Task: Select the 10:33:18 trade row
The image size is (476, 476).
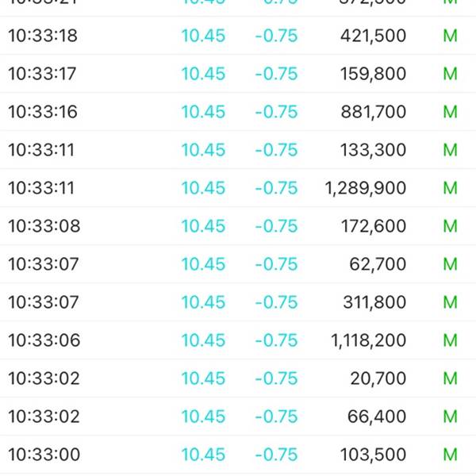Action: pos(238,36)
